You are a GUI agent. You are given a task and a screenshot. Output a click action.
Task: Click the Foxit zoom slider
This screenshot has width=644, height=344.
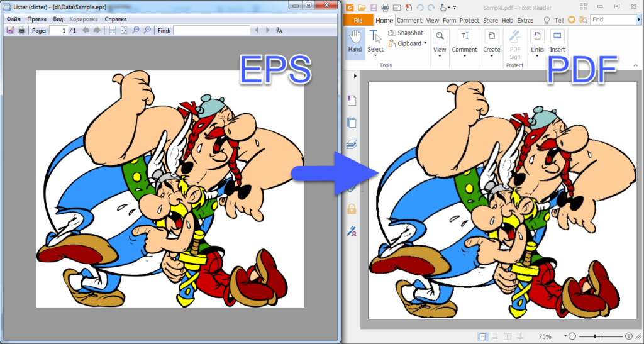click(x=601, y=336)
